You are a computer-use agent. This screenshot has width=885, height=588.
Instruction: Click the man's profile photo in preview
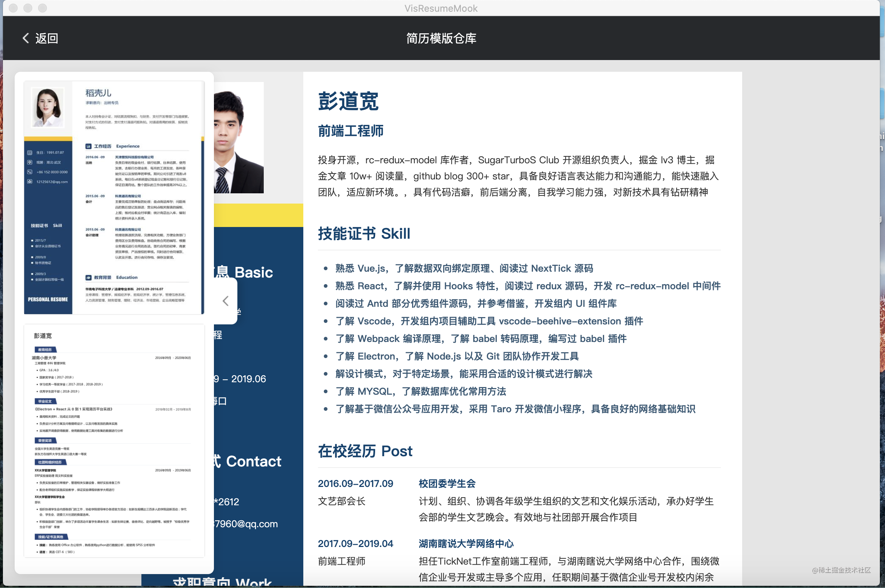pyautogui.click(x=238, y=138)
